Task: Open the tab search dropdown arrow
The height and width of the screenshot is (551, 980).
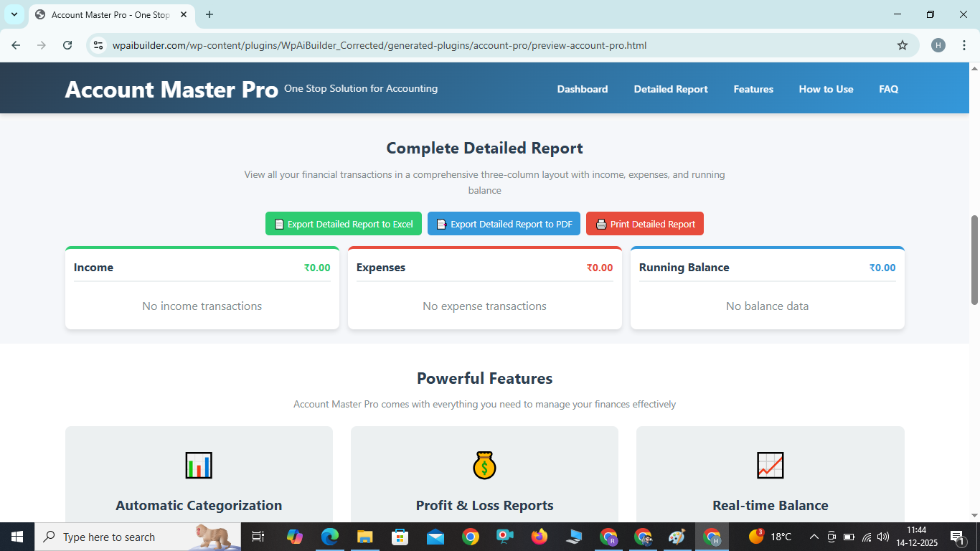Action: click(x=14, y=14)
